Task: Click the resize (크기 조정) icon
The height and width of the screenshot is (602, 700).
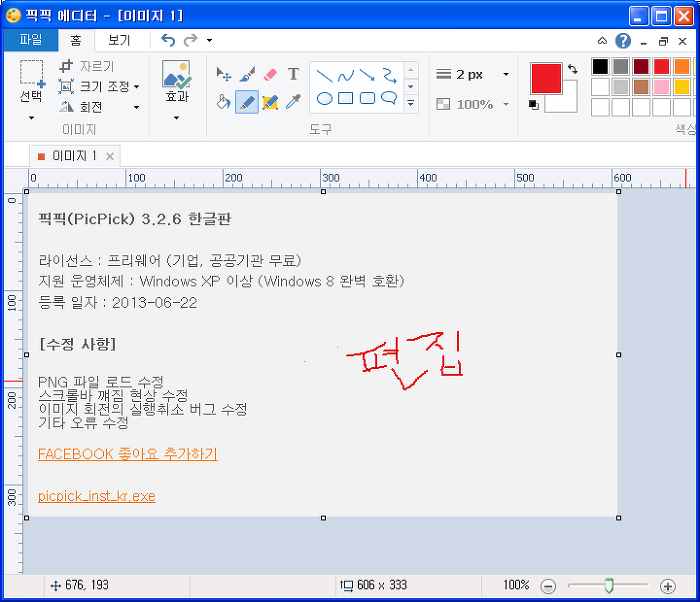Action: 66,86
